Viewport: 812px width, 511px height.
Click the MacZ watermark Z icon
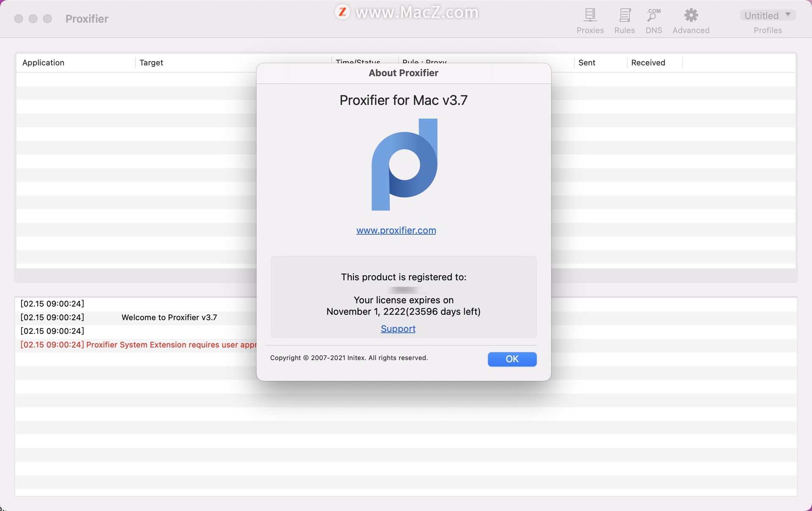tap(342, 12)
